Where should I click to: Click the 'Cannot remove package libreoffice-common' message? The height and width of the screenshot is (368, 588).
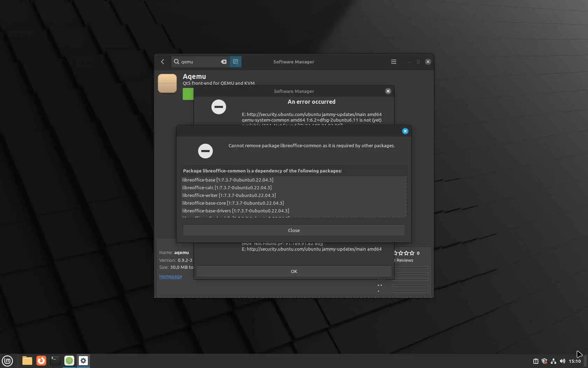pos(311,145)
